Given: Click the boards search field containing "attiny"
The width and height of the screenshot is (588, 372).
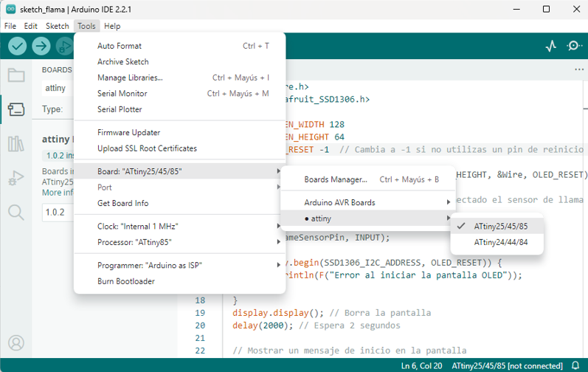Looking at the screenshot, I should (56, 88).
